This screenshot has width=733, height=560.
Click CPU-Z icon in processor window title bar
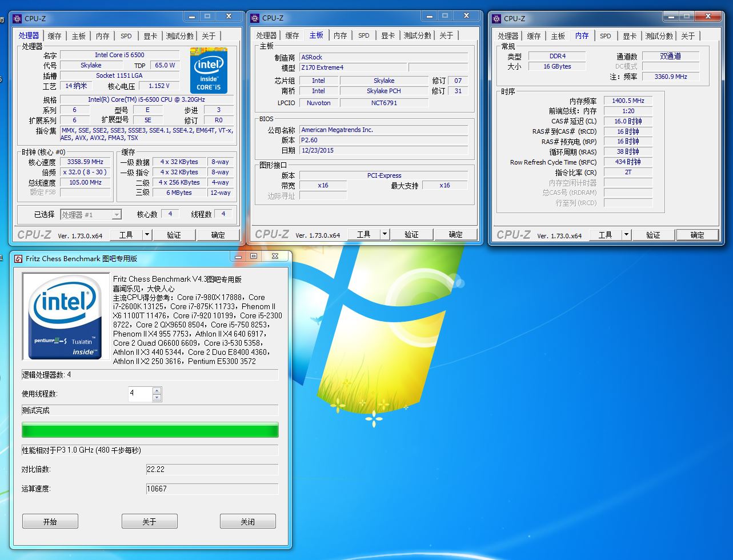click(17, 19)
